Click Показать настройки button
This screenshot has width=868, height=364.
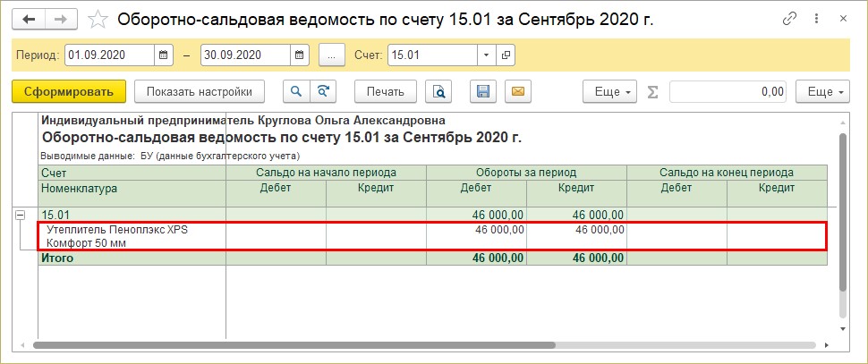click(x=200, y=91)
